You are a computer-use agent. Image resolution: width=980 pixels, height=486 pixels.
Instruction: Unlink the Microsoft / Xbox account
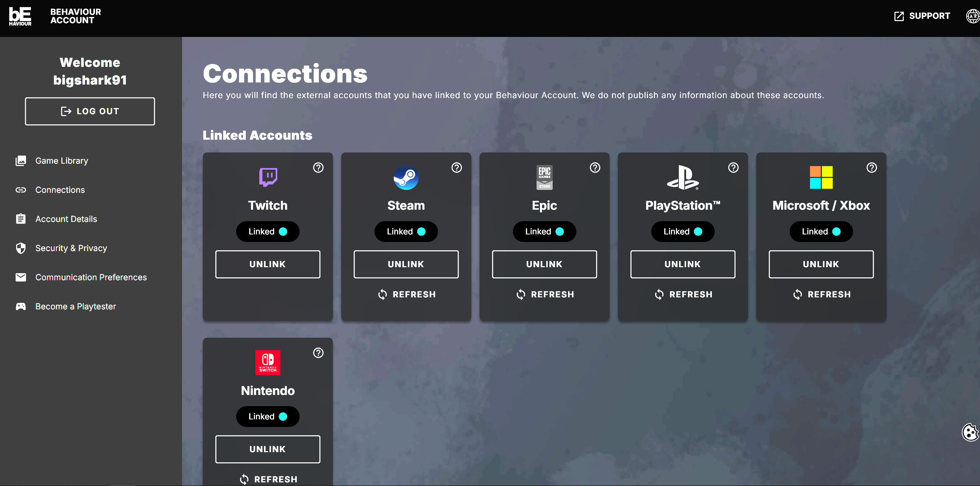pyautogui.click(x=821, y=264)
